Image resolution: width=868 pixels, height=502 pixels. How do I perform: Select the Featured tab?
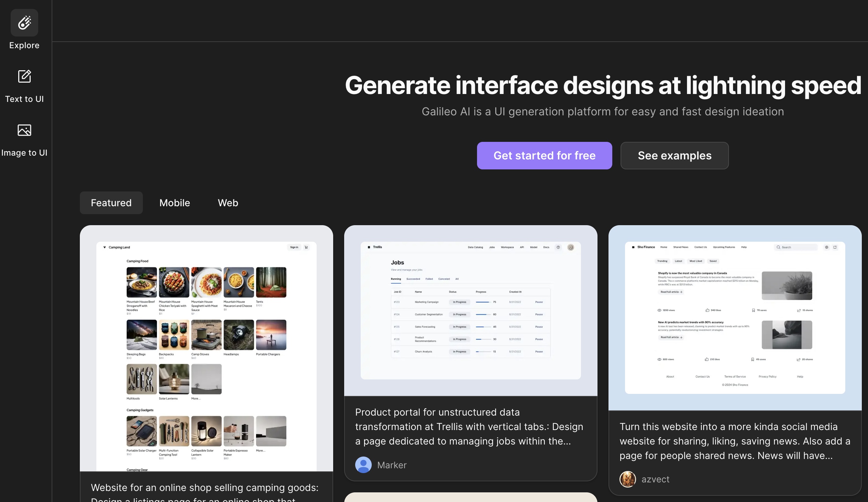pos(111,202)
